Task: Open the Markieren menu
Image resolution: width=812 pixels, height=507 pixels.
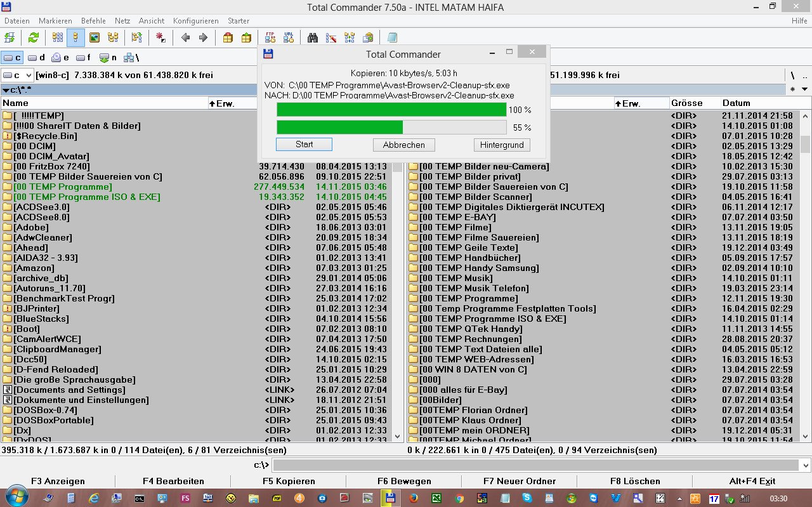Action: 56,21
